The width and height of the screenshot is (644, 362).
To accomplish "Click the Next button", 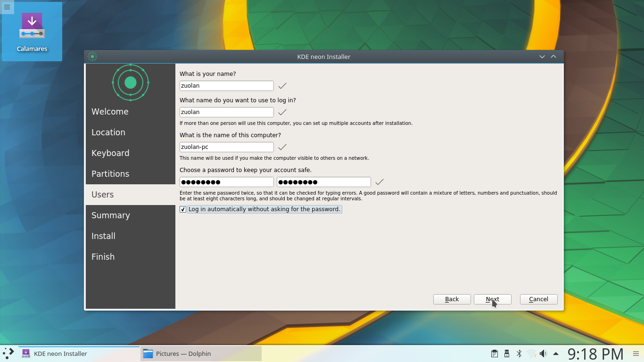I will click(x=493, y=299).
